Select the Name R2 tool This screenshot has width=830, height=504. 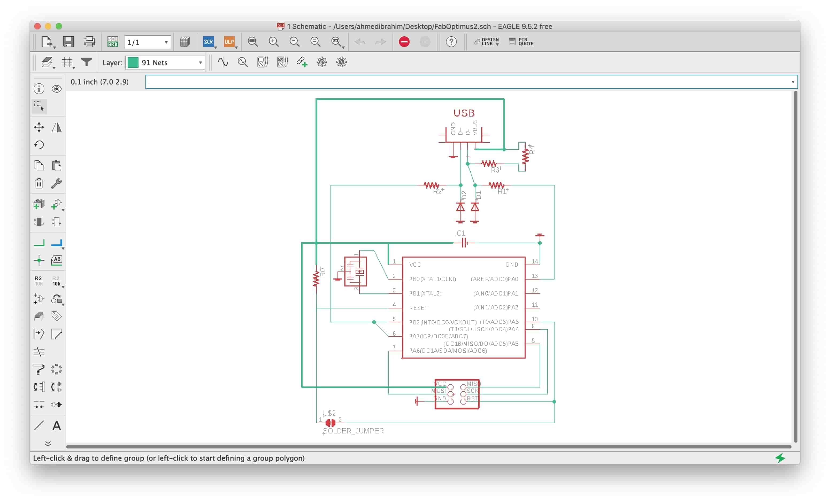tap(39, 281)
